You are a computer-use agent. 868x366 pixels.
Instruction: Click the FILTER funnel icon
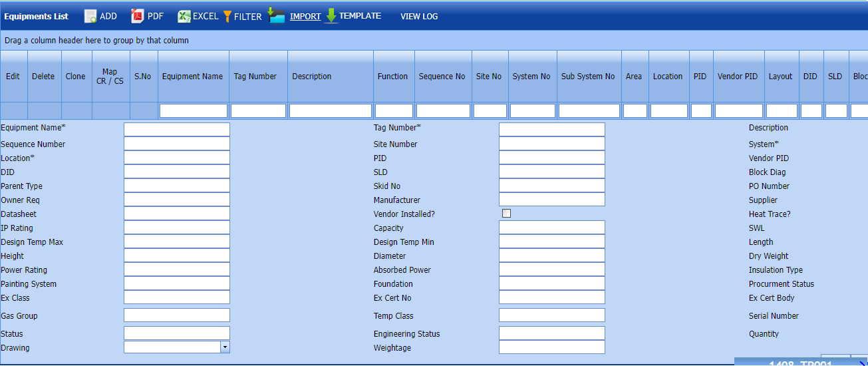click(x=227, y=17)
